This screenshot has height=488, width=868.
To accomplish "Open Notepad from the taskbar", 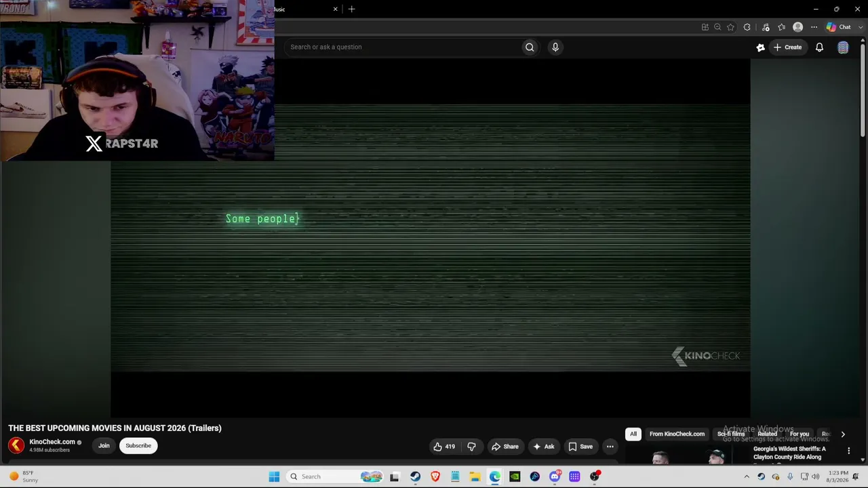I will pos(455,476).
